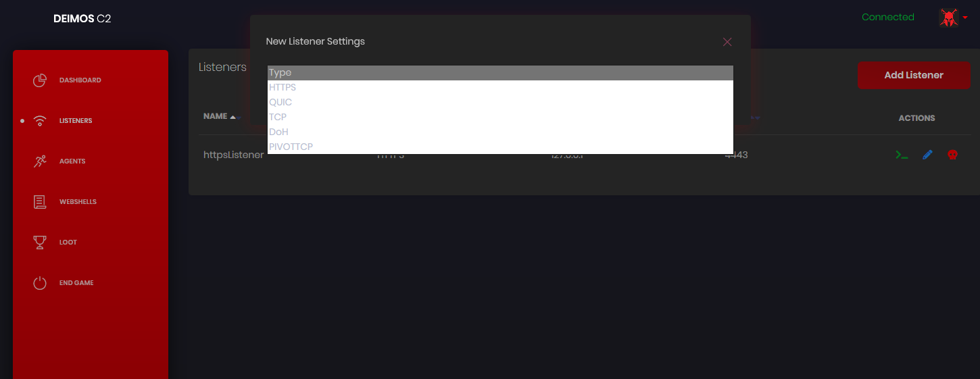Viewport: 980px width, 379px height.
Task: Open the Webshells document icon
Action: [40, 202]
